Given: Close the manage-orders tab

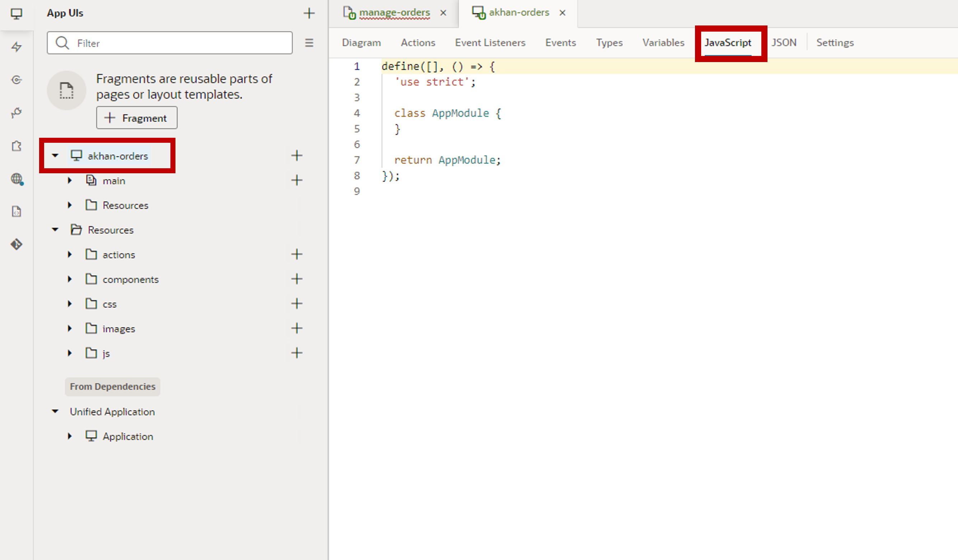Looking at the screenshot, I should pyautogui.click(x=443, y=13).
